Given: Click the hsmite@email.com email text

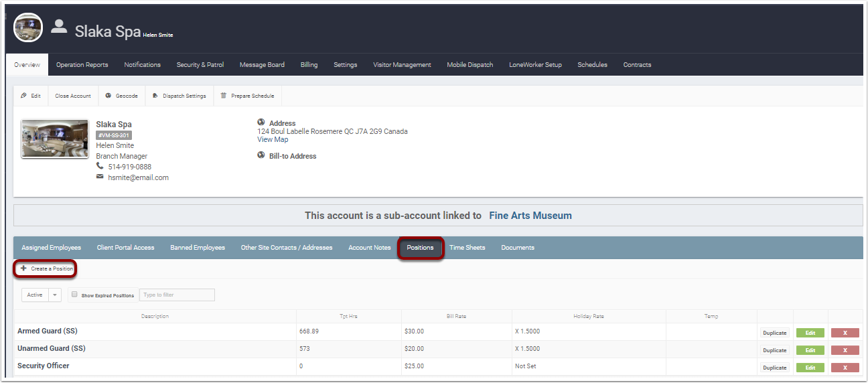Looking at the screenshot, I should pos(139,177).
